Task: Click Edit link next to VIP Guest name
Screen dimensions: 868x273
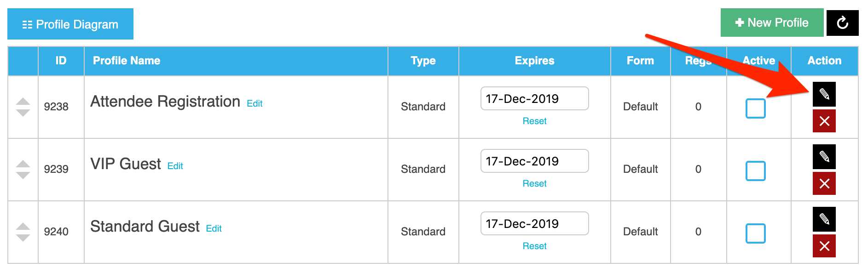Action: [175, 166]
